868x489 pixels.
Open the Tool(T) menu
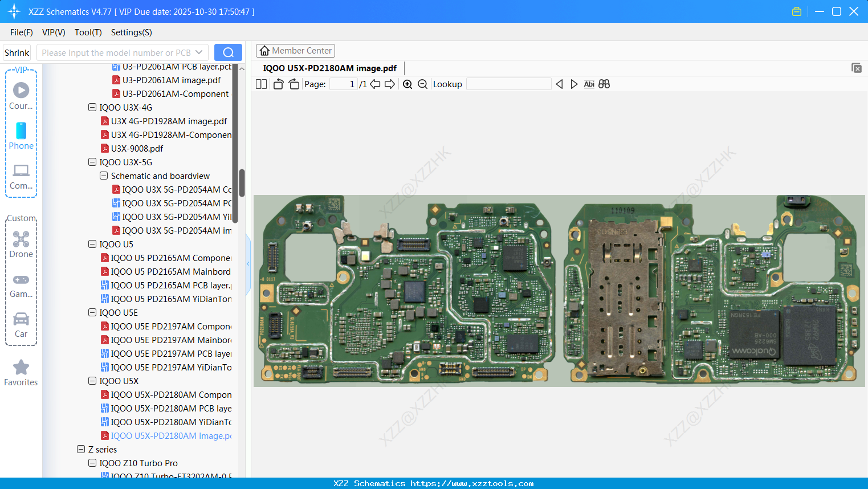click(88, 32)
